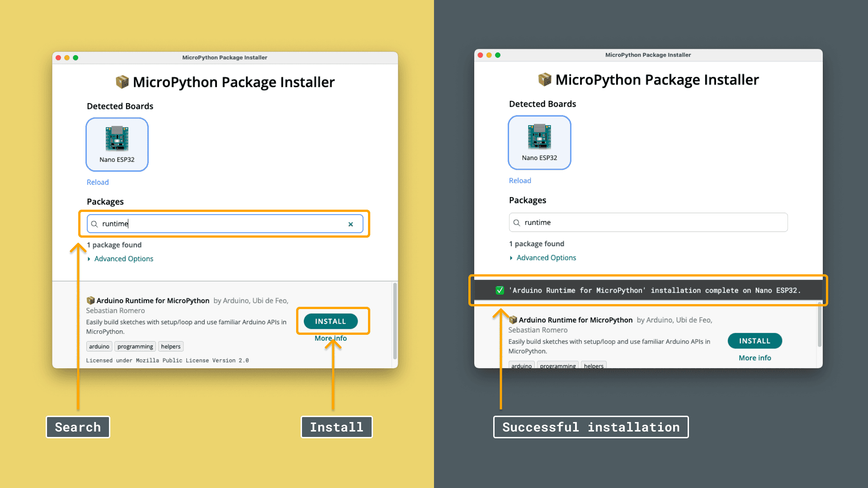Screen dimensions: 868x488
Task: Click the search magnifier icon in the Packages field
Action: click(94, 224)
